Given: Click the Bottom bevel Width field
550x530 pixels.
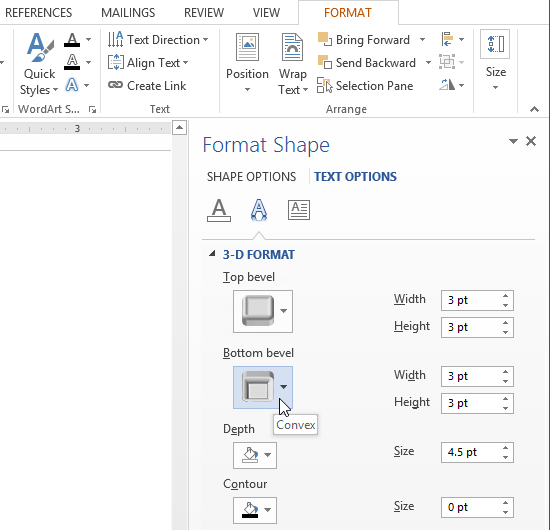Looking at the screenshot, I should click(471, 376).
